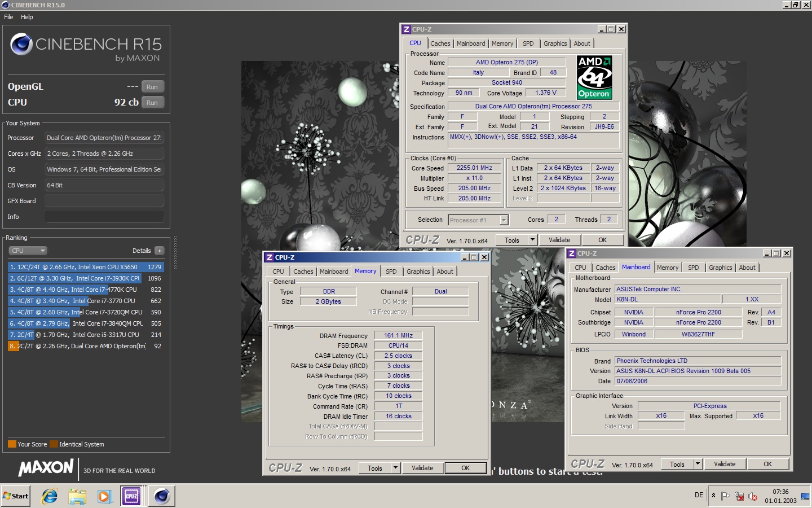Expand ranking Details arrow
This screenshot has height=508, width=812.
[160, 251]
